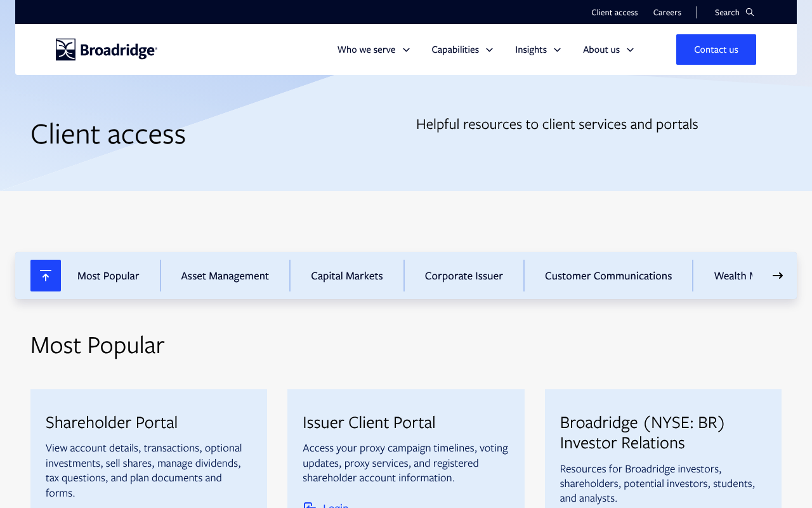Expand the Capabilities menu
The image size is (812, 508).
(462, 50)
